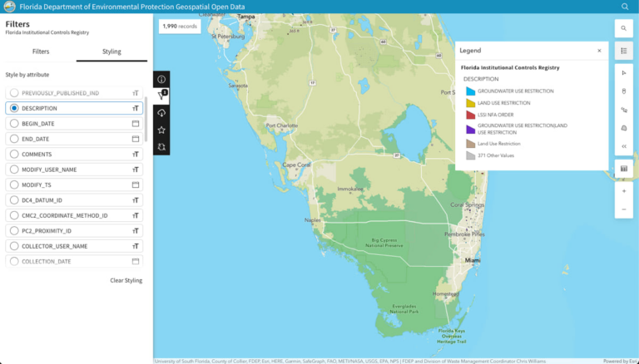Screen dimensions: 639x364
Task: Select MODIFY_TS radio button
Action: (14, 184)
